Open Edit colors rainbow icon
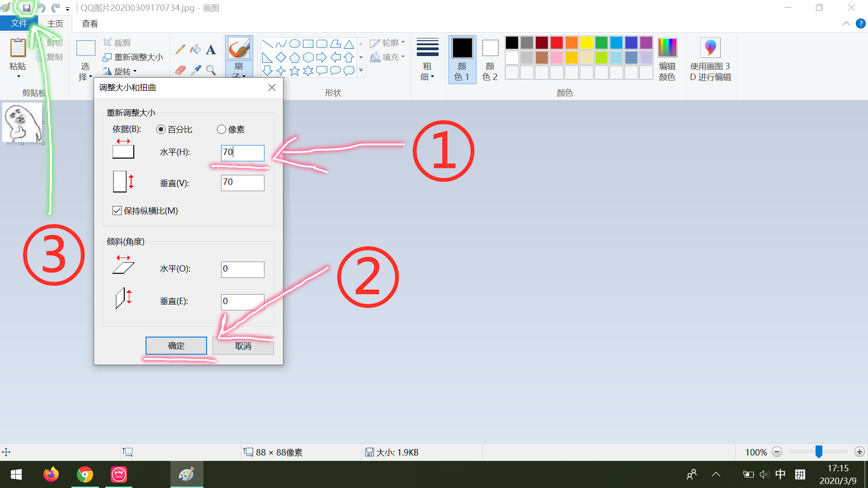 click(667, 48)
